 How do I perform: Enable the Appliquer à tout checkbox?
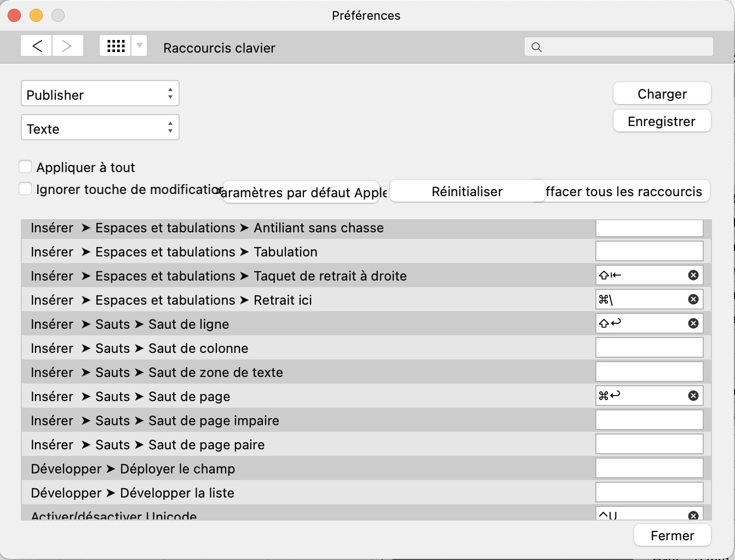[25, 167]
